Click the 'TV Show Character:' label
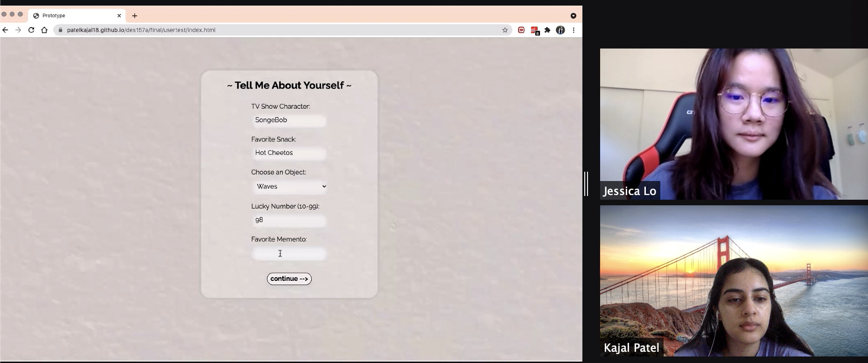868x363 pixels. [x=280, y=106]
